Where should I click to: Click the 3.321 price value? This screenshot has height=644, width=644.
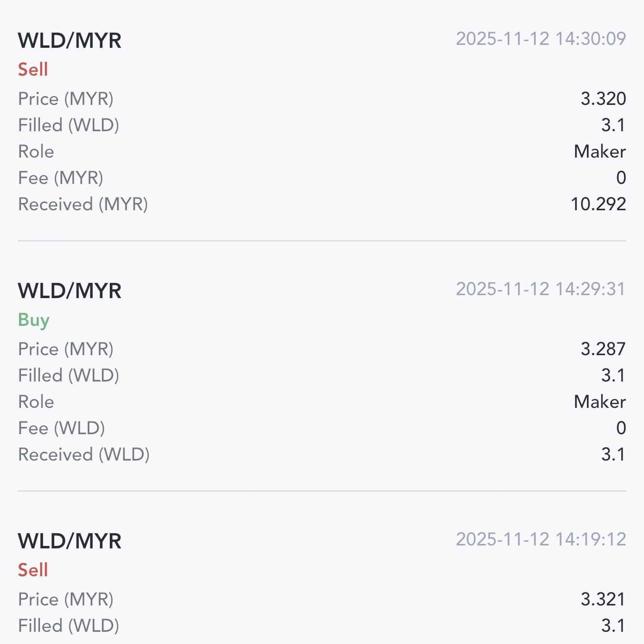(x=603, y=599)
